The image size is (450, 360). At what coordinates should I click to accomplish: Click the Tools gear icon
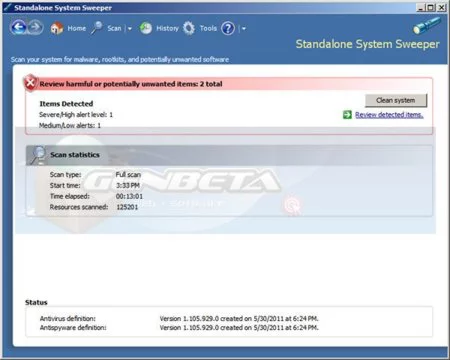click(189, 28)
